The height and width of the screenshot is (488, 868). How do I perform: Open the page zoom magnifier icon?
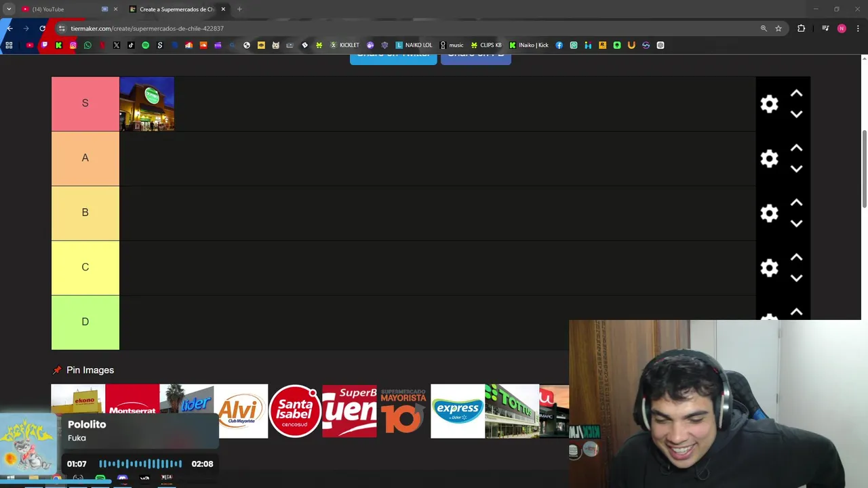[x=764, y=28]
